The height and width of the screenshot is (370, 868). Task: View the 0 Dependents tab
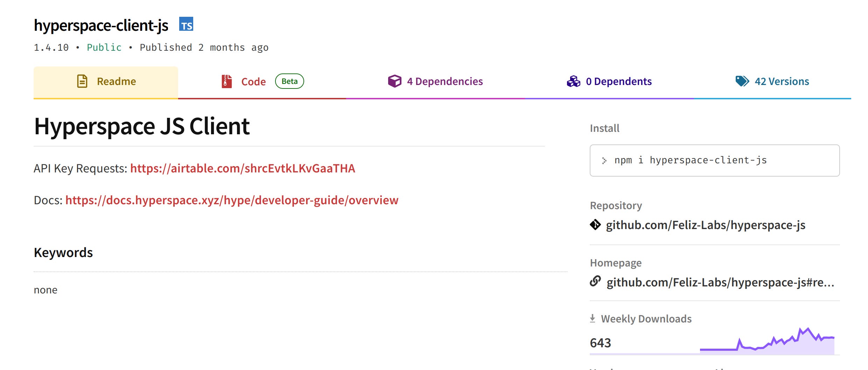(x=609, y=82)
